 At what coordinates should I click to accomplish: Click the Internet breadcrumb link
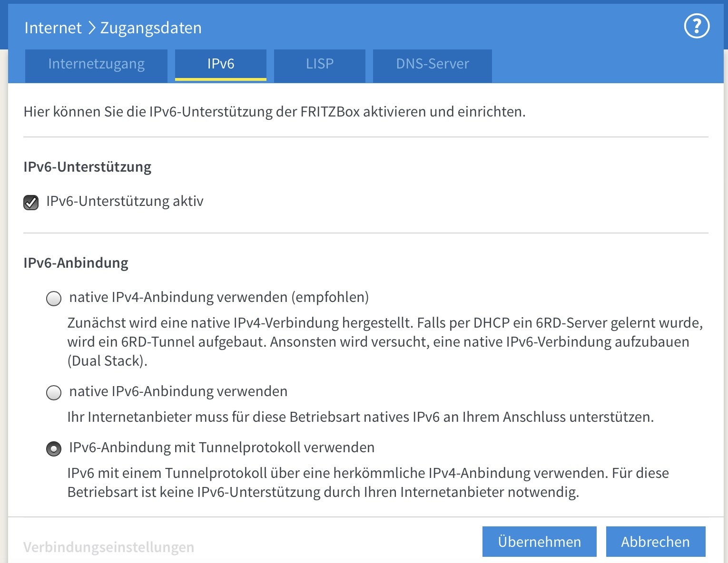pyautogui.click(x=53, y=28)
